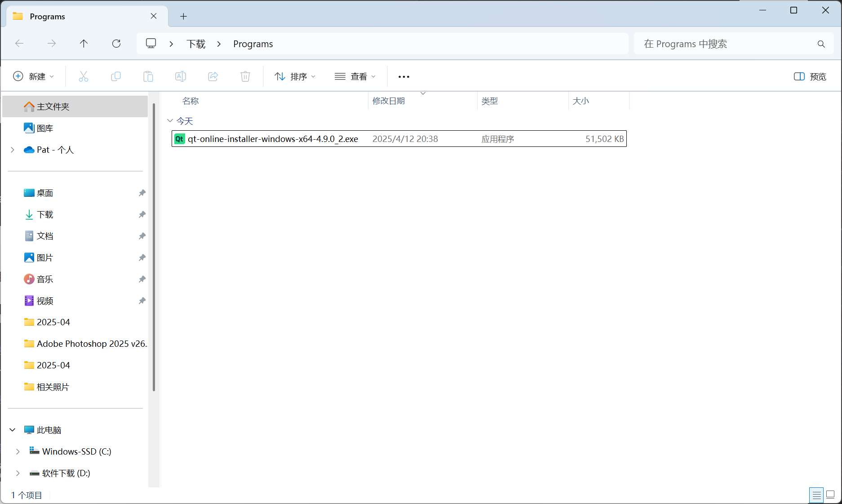Open 文档 in the sidebar
842x504 pixels.
tap(44, 236)
